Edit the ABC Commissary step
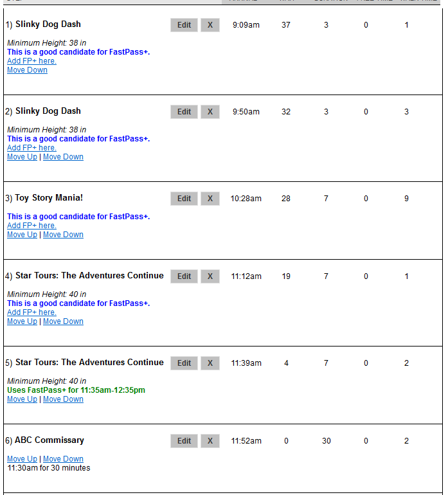This screenshot has height=495, width=448. pos(184,441)
